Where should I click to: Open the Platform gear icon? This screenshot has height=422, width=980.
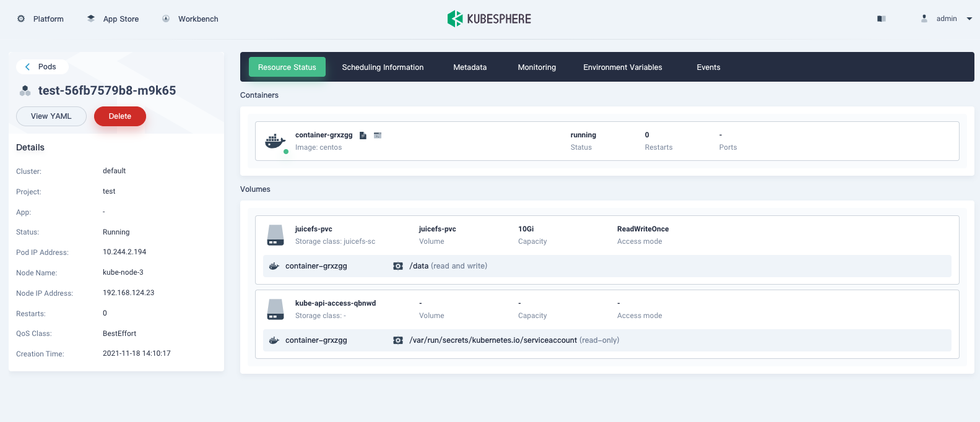(21, 19)
